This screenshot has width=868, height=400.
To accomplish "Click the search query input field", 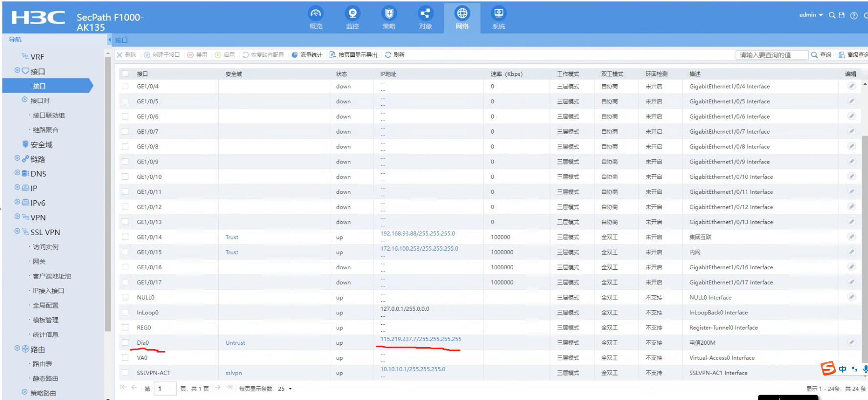I will coord(771,55).
